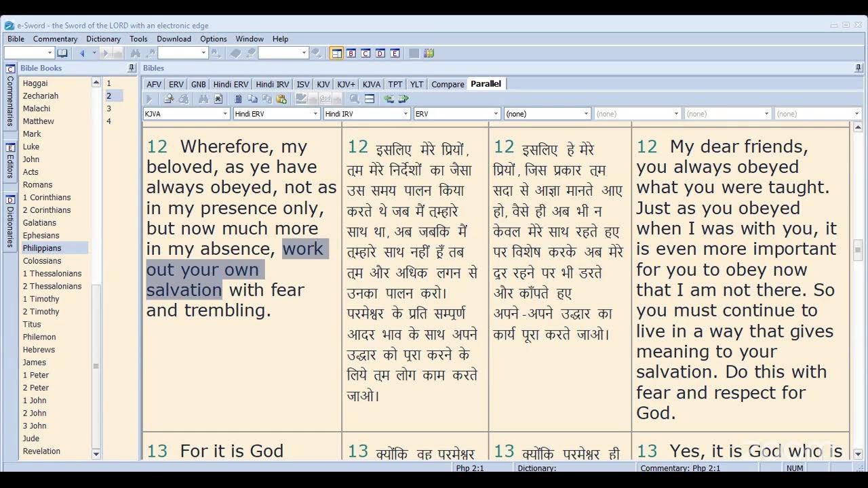Click the bookshelf library icon in main toolbar

tap(429, 53)
